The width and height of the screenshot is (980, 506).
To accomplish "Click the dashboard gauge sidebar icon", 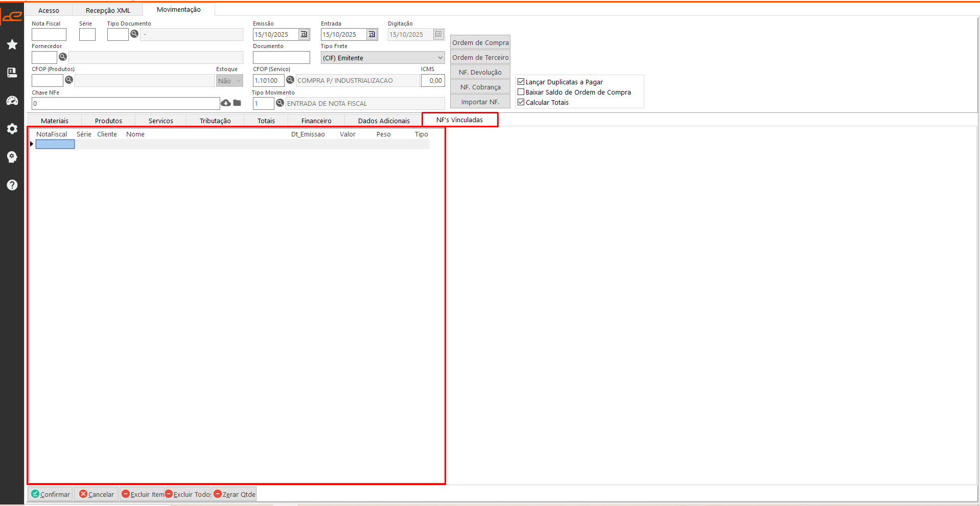I will tap(12, 101).
